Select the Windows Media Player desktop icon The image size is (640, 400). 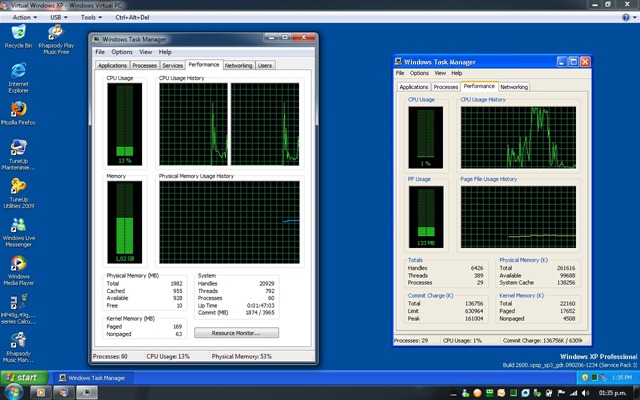click(x=18, y=270)
